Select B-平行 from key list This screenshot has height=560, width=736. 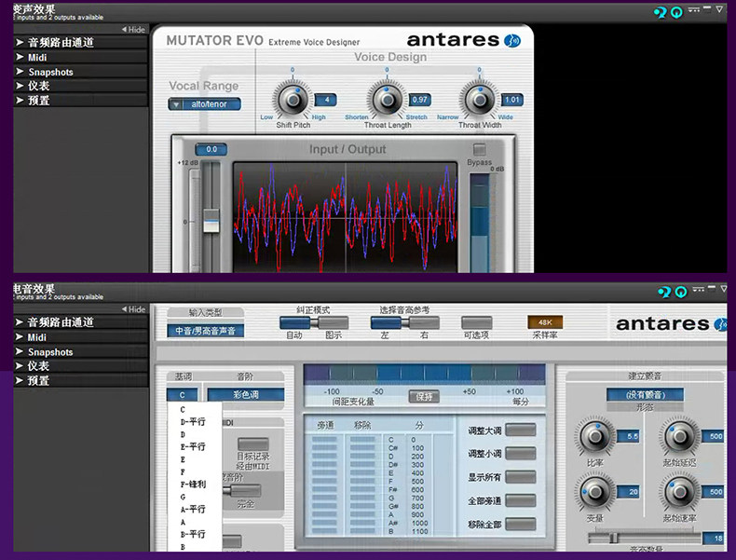(x=193, y=534)
